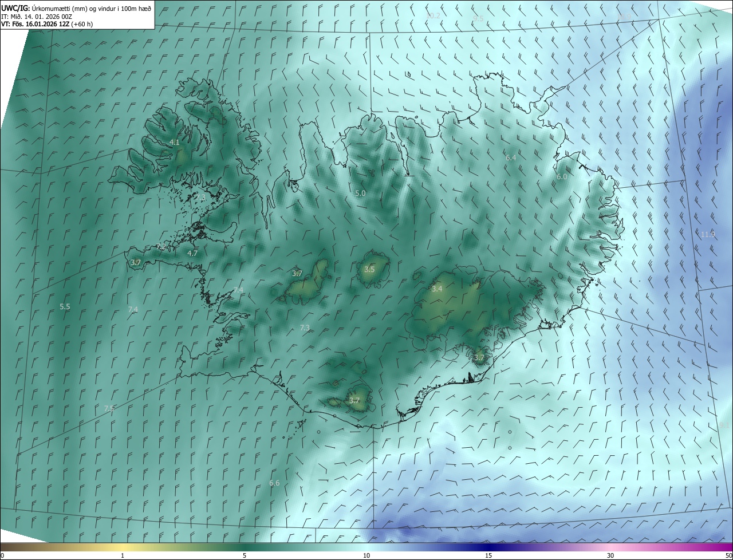Click the legend tick label 1
Image resolution: width=733 pixels, height=560 pixels.
click(x=123, y=555)
